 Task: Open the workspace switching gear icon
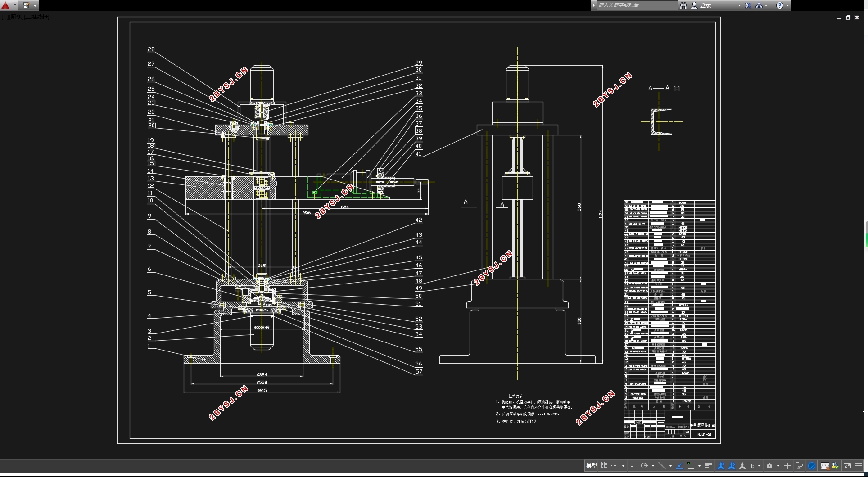(770, 466)
